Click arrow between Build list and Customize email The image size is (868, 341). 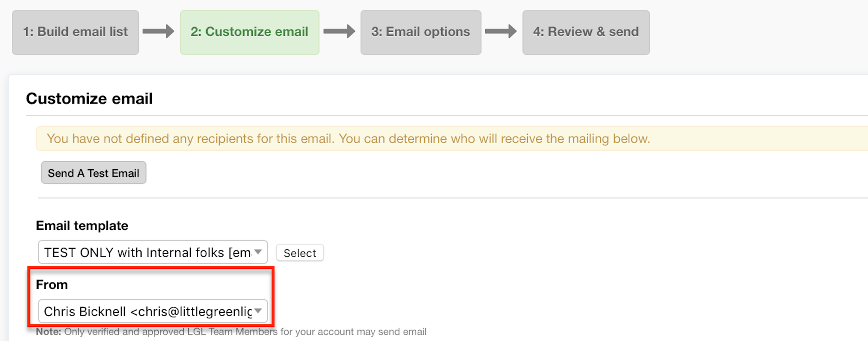[x=158, y=31]
